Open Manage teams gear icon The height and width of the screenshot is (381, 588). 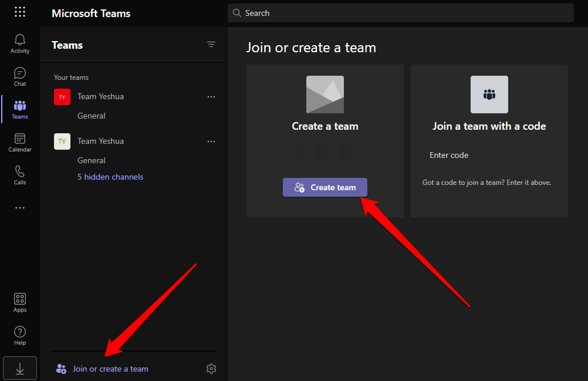click(x=211, y=369)
